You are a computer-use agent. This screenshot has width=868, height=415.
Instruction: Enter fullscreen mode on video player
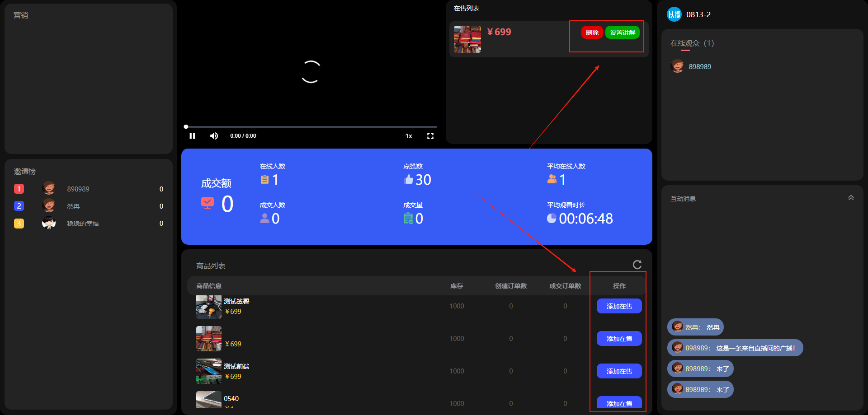tap(430, 136)
